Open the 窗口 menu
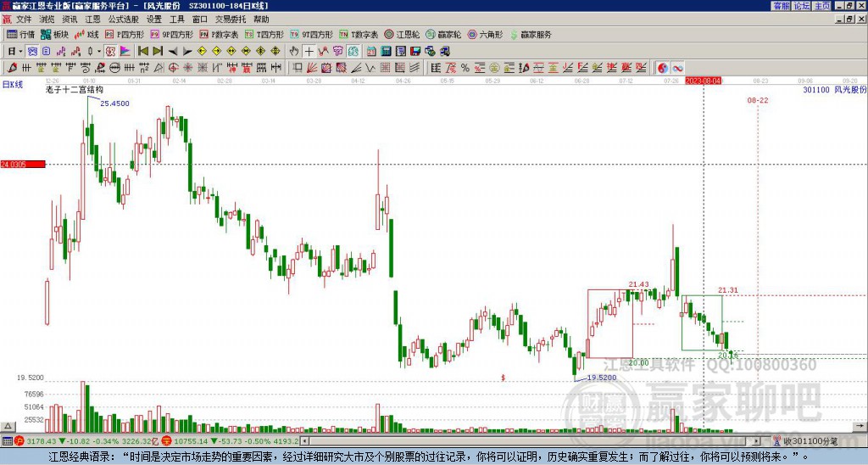 tap(200, 20)
